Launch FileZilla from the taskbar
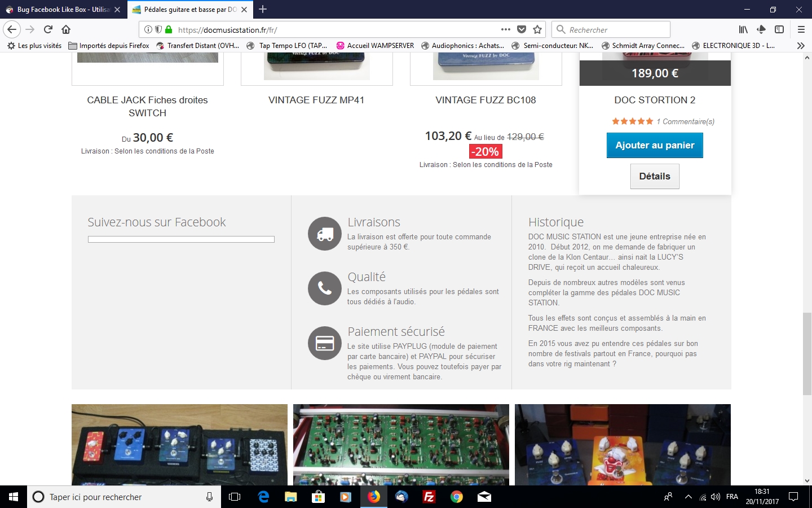This screenshot has height=508, width=812. point(429,497)
